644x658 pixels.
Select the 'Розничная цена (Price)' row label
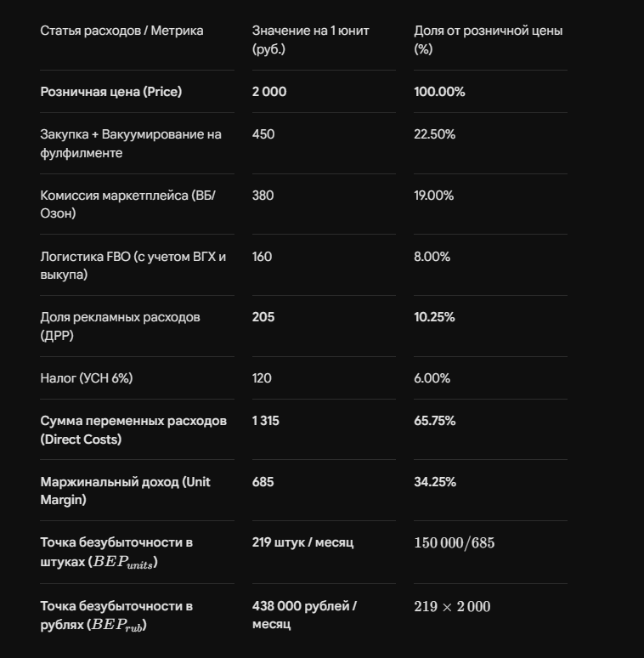pos(111,92)
